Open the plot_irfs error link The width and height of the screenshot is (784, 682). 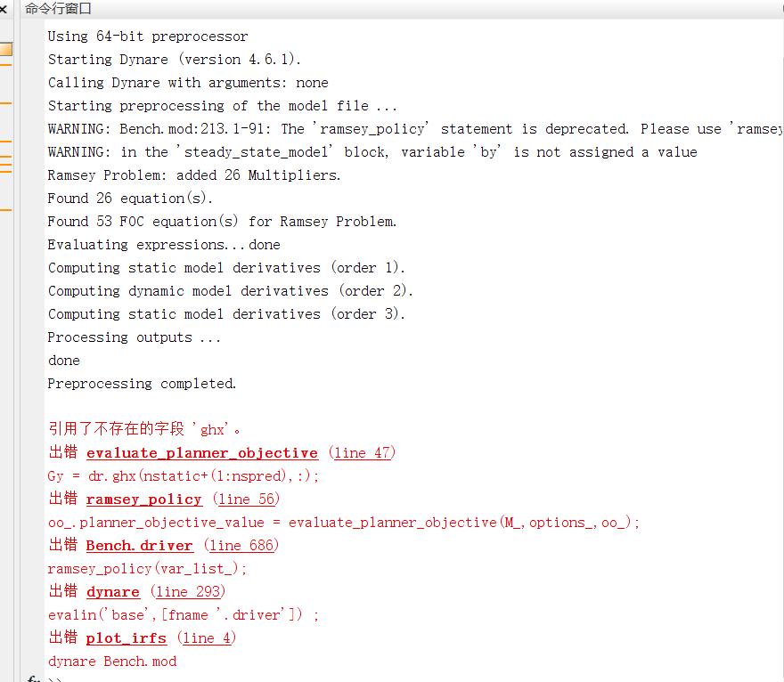tap(126, 638)
